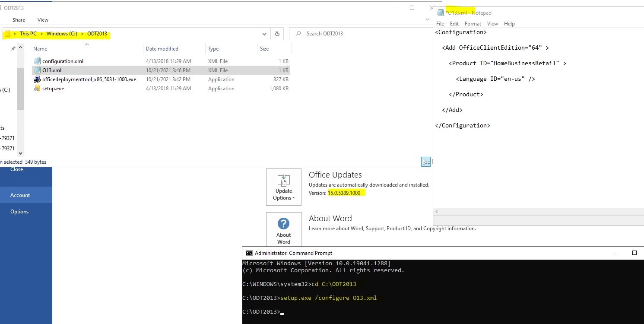Switch to the View tab in File Explorer

pos(42,19)
